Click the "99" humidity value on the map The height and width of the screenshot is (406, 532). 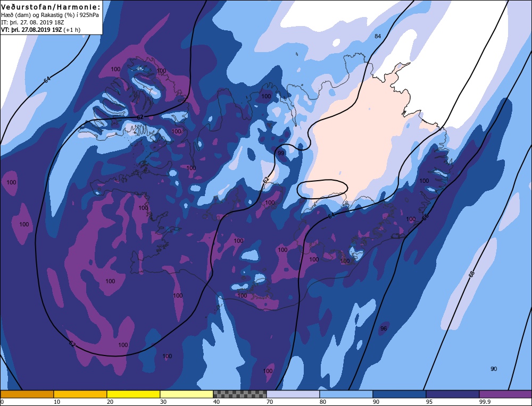coord(281,153)
